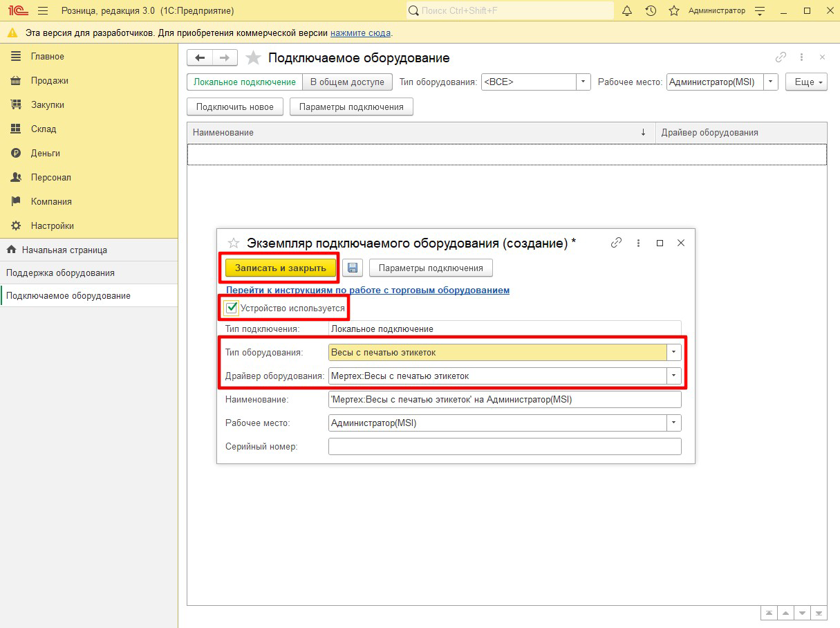
Task: Click the global search field
Action: (510, 10)
